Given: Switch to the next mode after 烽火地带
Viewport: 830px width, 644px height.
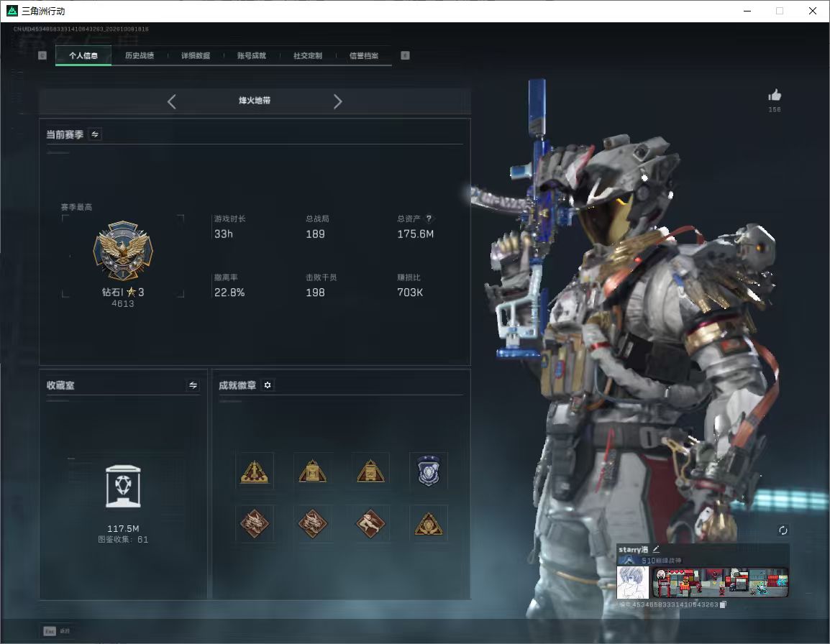Looking at the screenshot, I should 338,101.
